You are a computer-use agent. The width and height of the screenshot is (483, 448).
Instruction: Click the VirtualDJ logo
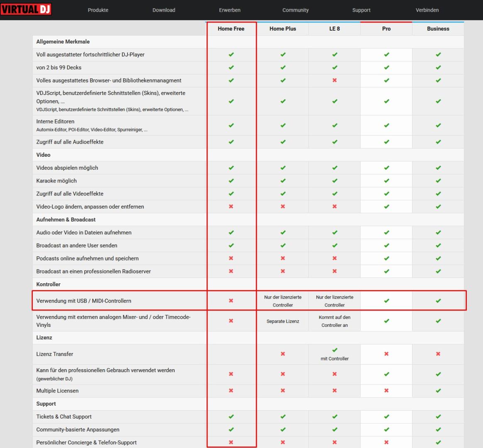[26, 9]
